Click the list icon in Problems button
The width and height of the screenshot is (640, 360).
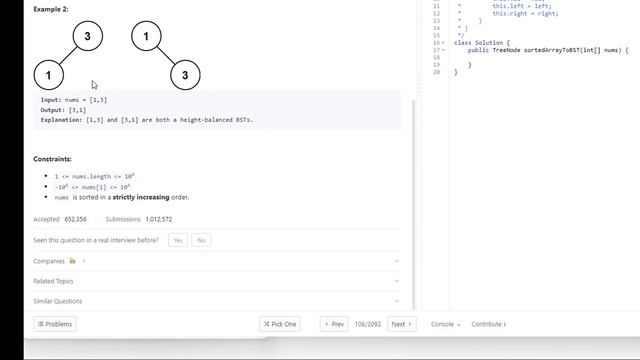[40, 324]
